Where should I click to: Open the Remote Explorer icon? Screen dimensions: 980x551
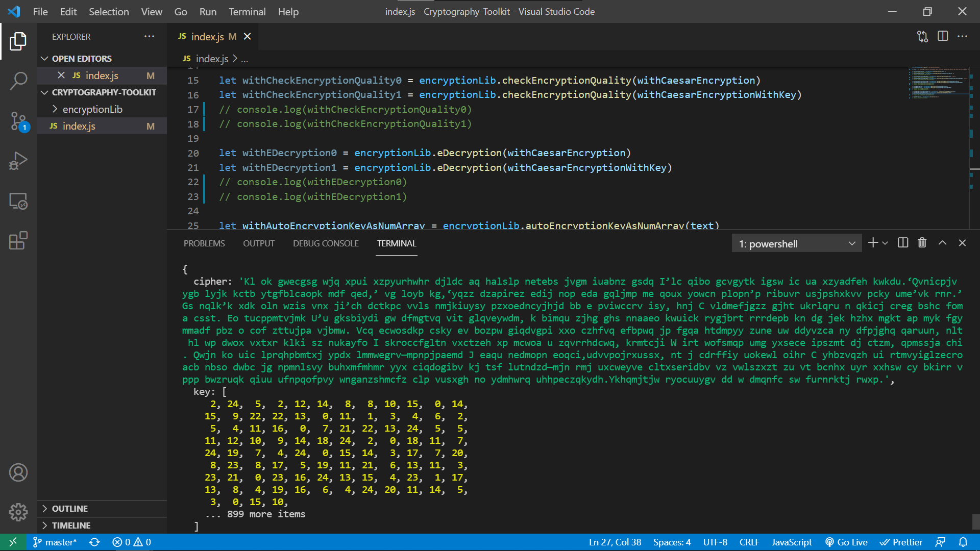point(18,202)
